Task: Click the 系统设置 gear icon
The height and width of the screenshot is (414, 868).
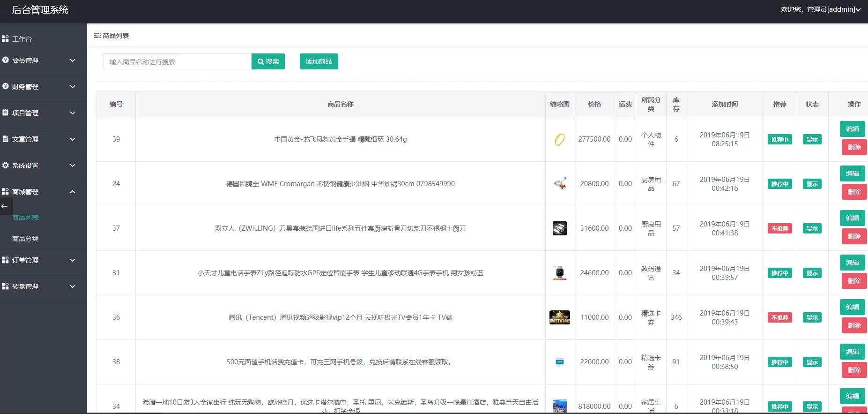Action: click(x=5, y=165)
